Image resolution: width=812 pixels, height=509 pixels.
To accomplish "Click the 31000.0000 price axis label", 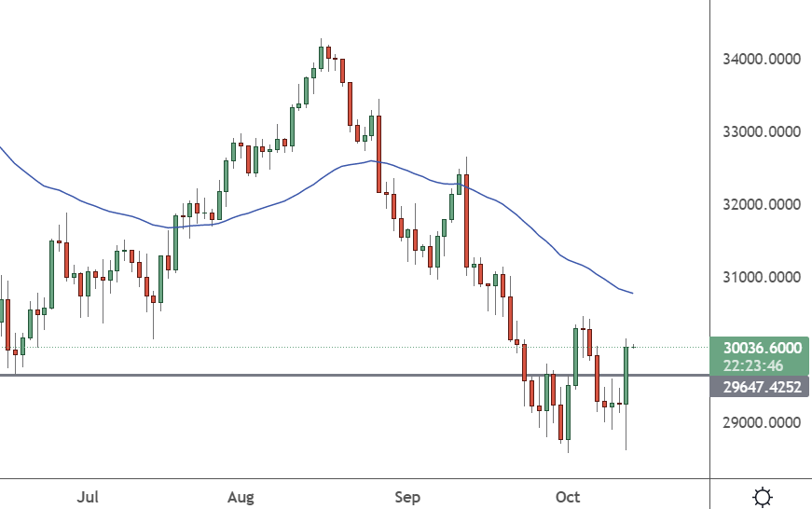I will [763, 278].
